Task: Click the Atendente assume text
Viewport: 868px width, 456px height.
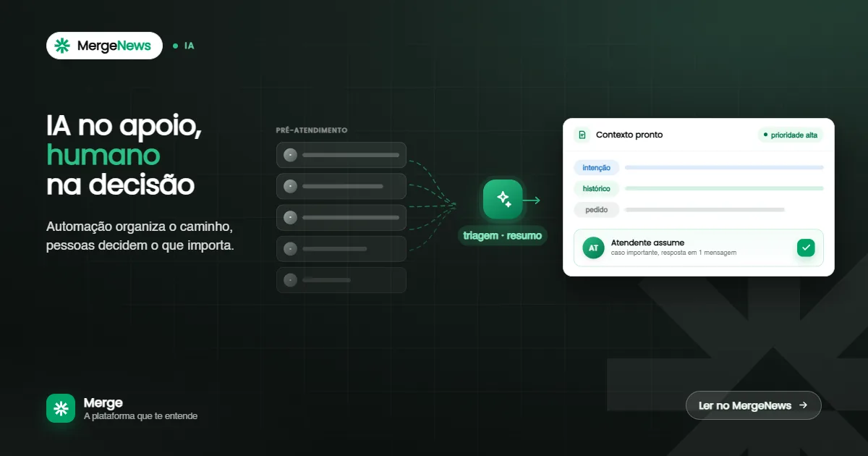Action: click(647, 242)
